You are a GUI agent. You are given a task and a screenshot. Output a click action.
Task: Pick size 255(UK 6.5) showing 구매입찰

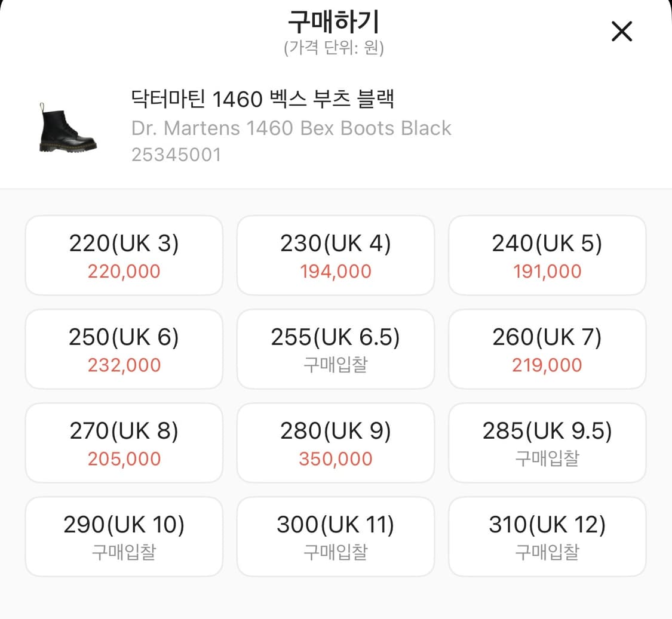(335, 349)
